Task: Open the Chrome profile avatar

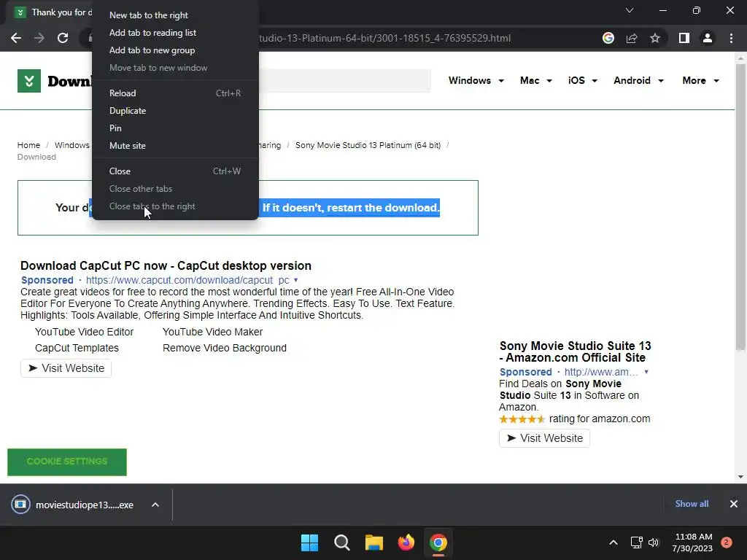Action: point(708,38)
